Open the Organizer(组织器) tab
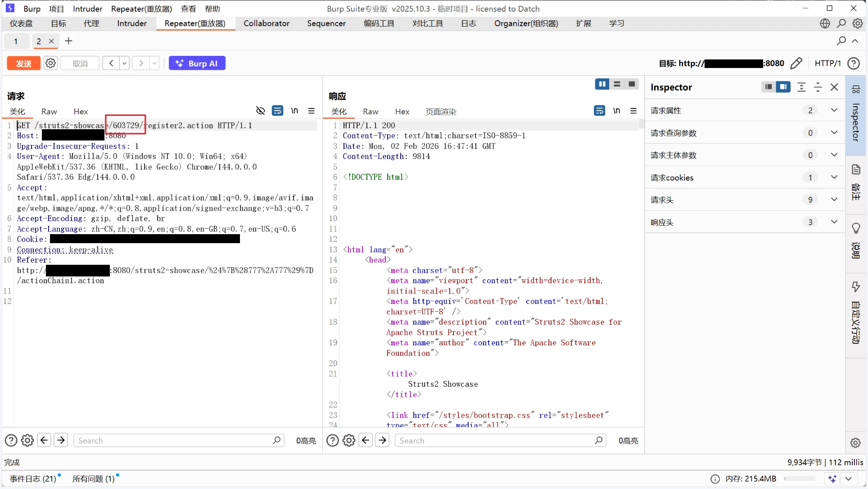868x489 pixels. [x=526, y=23]
